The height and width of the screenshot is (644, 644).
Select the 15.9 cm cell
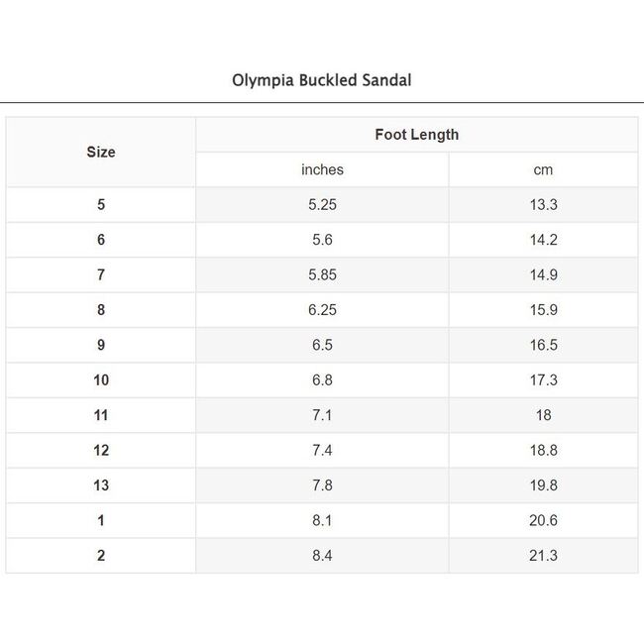(543, 310)
